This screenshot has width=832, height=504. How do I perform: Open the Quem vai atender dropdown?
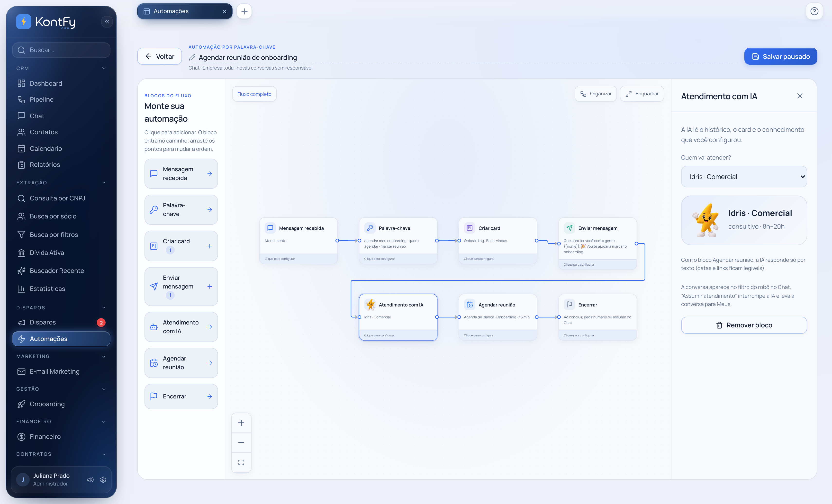[x=744, y=177]
